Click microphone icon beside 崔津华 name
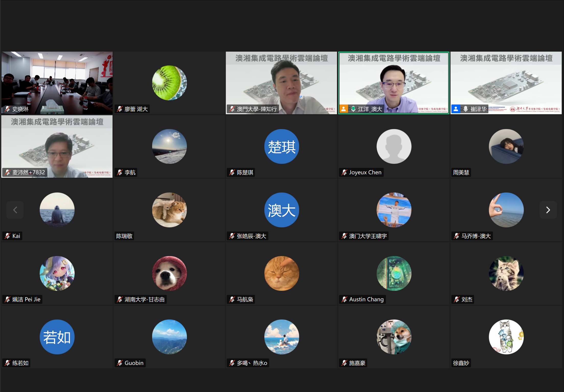Viewport: 564px width, 392px height. (466, 109)
